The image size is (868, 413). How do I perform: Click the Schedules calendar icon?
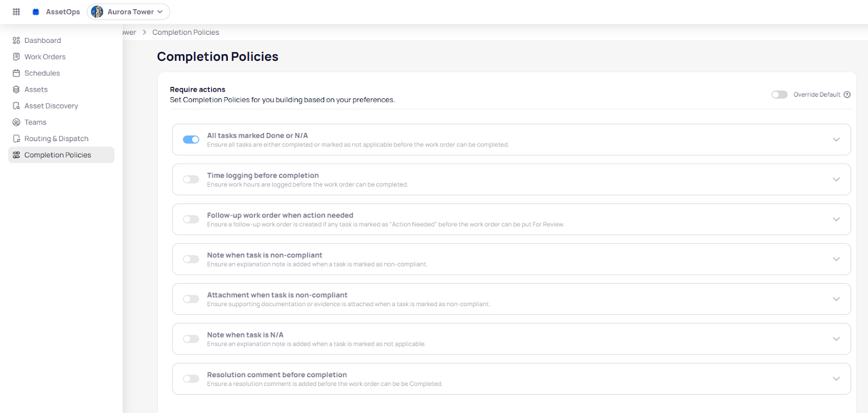(16, 73)
